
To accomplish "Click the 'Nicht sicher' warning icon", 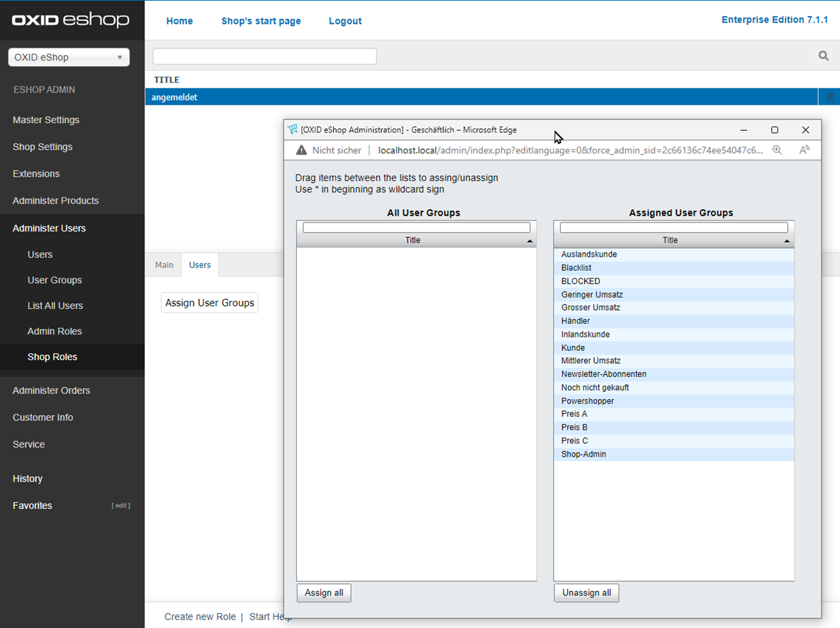I will [x=301, y=150].
